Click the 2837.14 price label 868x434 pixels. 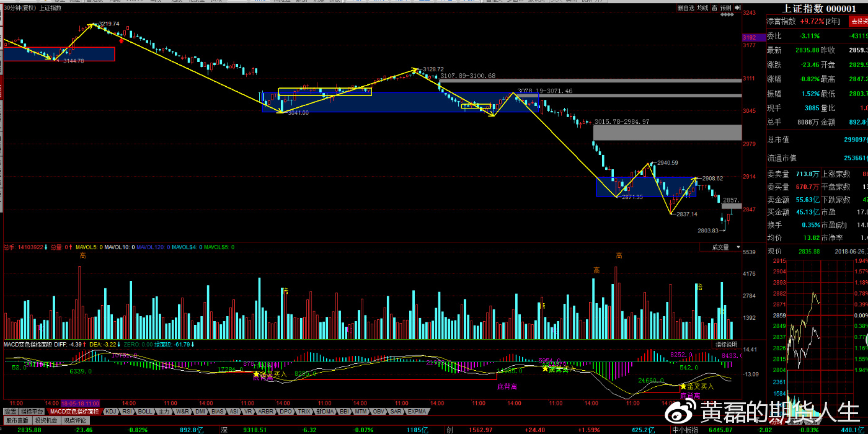[x=687, y=214]
